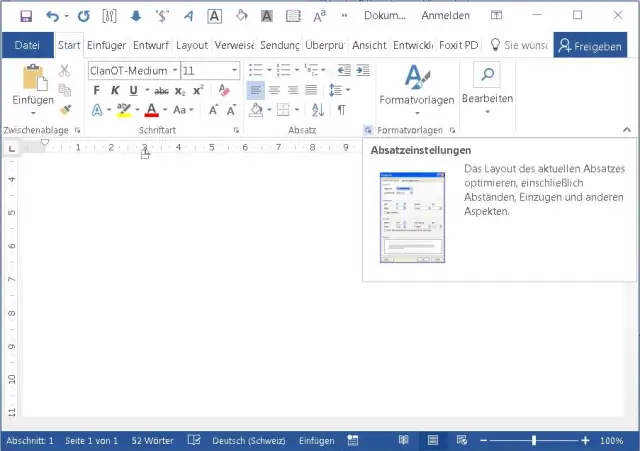
Task: Toggle paragraph marks display (¶)
Action: (341, 110)
